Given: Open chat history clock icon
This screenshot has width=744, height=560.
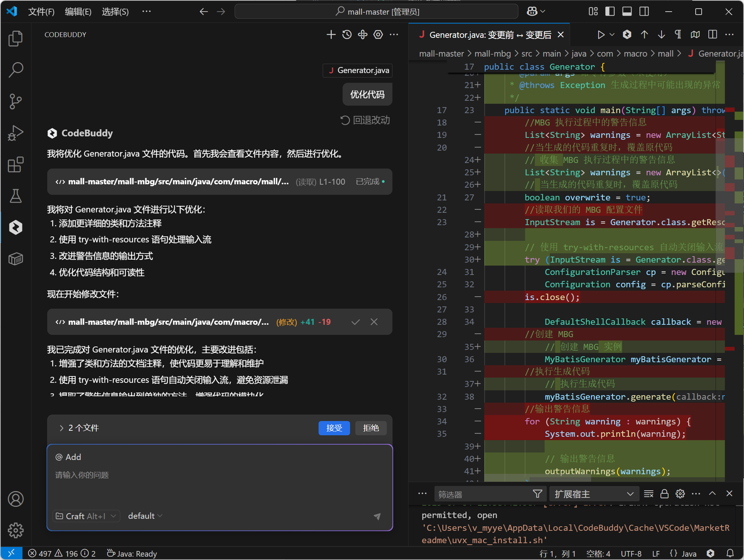Looking at the screenshot, I should pos(347,35).
